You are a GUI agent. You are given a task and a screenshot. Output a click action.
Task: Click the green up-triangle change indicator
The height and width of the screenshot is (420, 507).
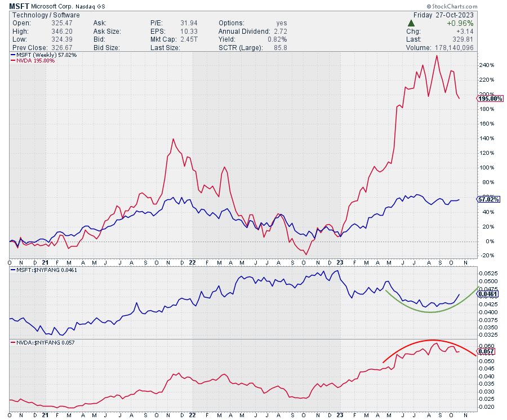411,23
